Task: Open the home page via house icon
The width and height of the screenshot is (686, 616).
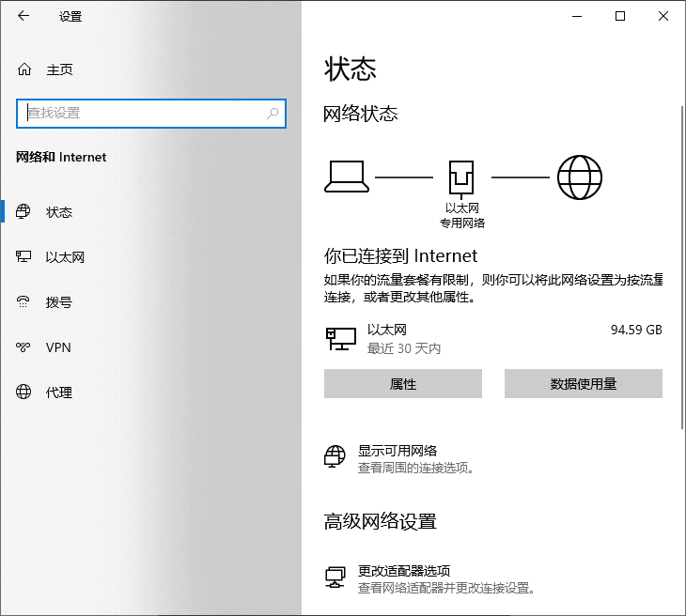Action: pyautogui.click(x=24, y=69)
